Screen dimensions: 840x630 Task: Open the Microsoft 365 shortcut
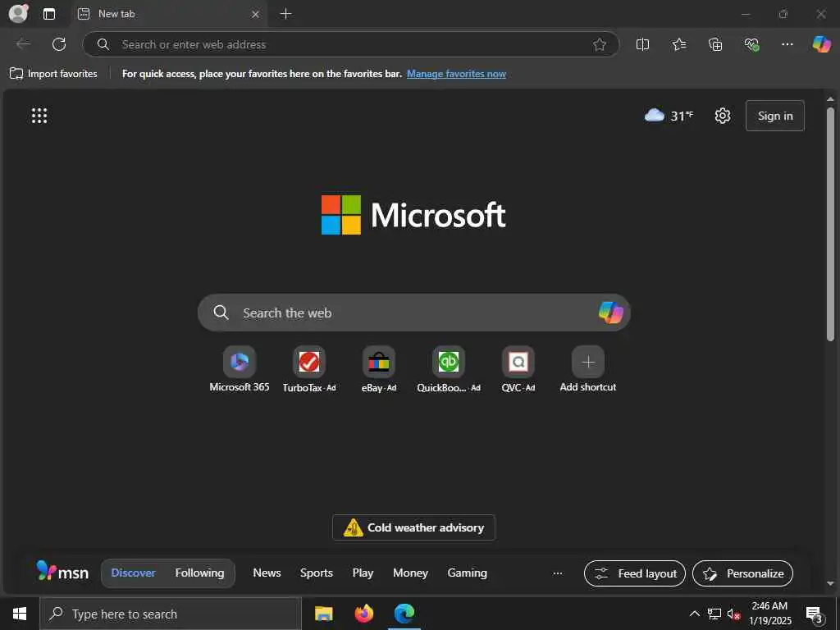[x=239, y=370]
